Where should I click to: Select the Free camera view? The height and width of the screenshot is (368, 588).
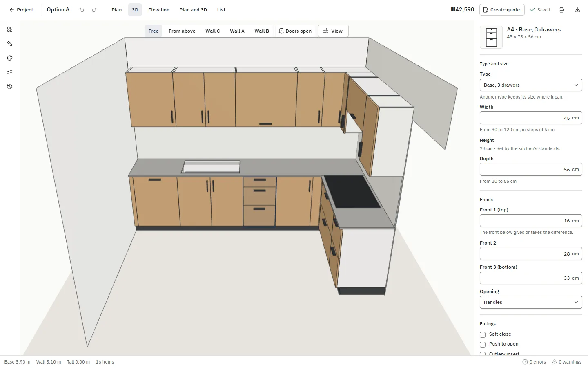pos(154,31)
